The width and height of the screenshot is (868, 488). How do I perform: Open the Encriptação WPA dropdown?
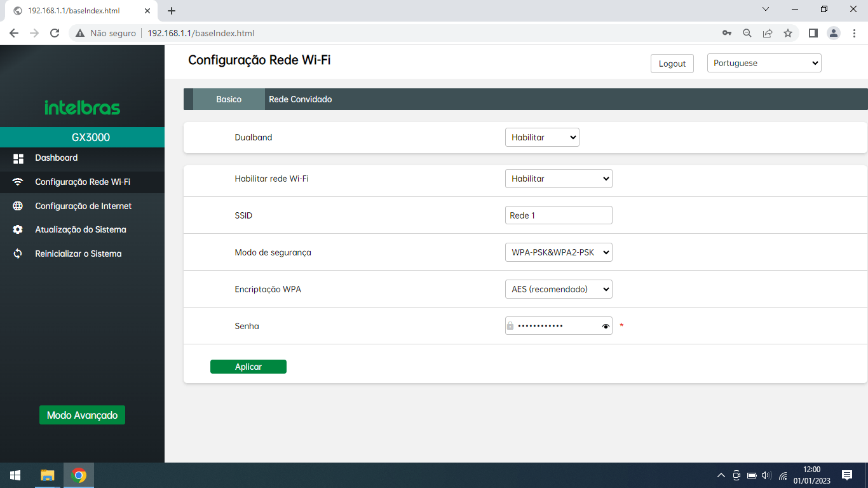[559, 289]
